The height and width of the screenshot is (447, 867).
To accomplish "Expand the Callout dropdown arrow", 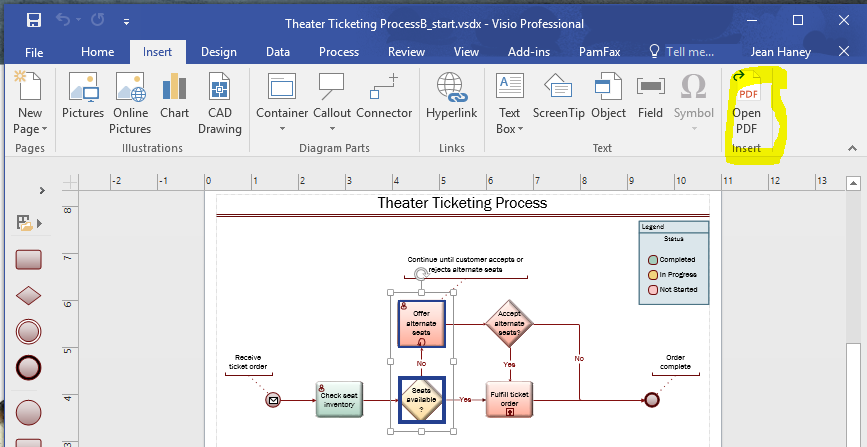I will pyautogui.click(x=332, y=129).
